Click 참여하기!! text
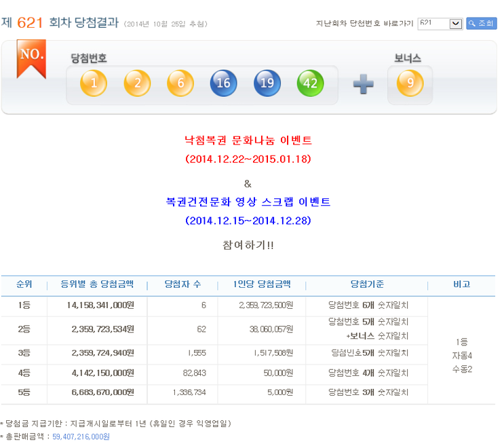The height and width of the screenshot is (448, 502). (x=248, y=245)
